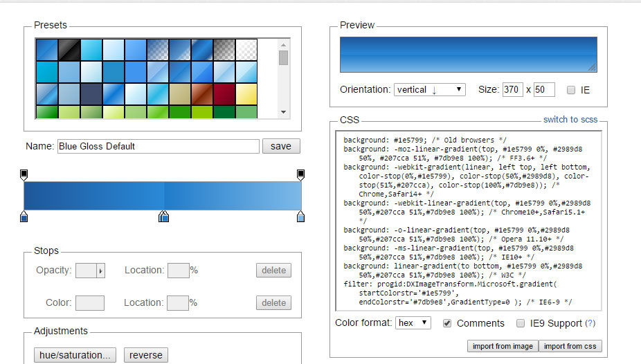This screenshot has width=641, height=364.
Task: Click import from css button
Action: tap(570, 346)
